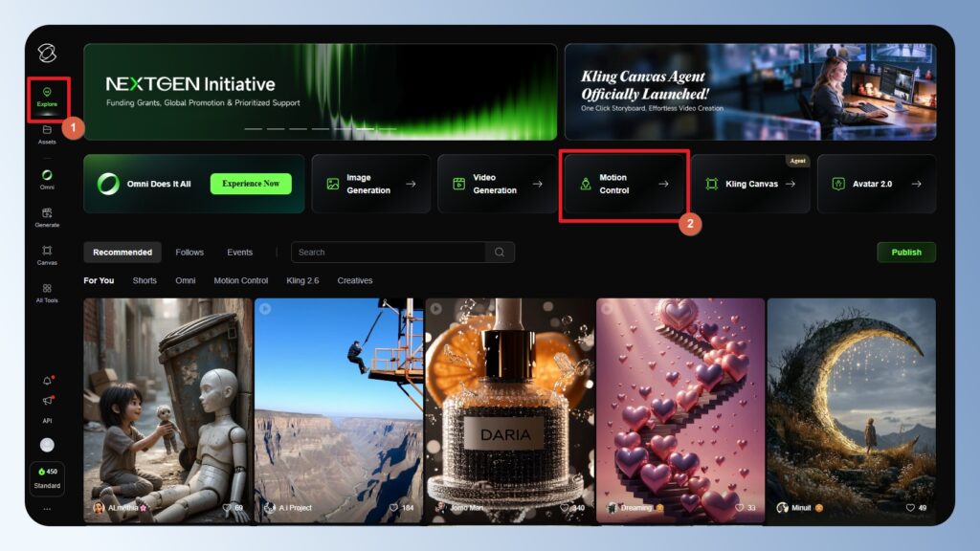Select the Shorts category filter
The width and height of the screenshot is (980, 551).
pyautogui.click(x=145, y=280)
